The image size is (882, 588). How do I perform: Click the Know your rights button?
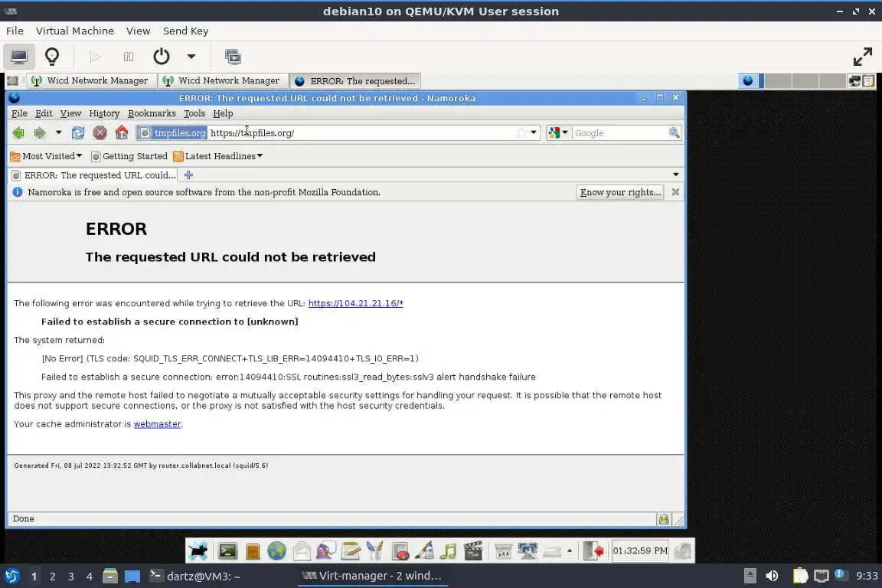point(620,192)
